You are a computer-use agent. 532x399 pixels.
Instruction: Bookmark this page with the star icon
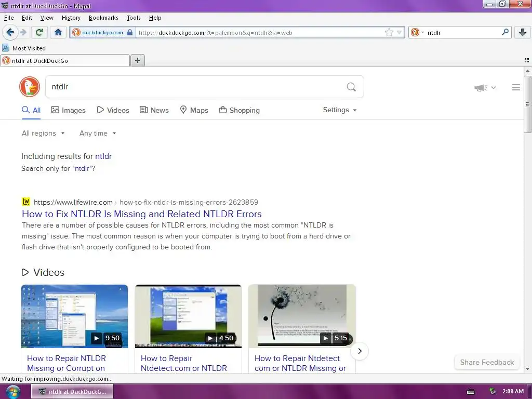389,33
